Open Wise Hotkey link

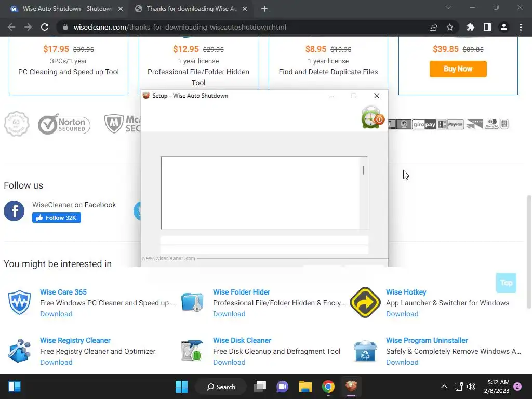[x=406, y=292]
